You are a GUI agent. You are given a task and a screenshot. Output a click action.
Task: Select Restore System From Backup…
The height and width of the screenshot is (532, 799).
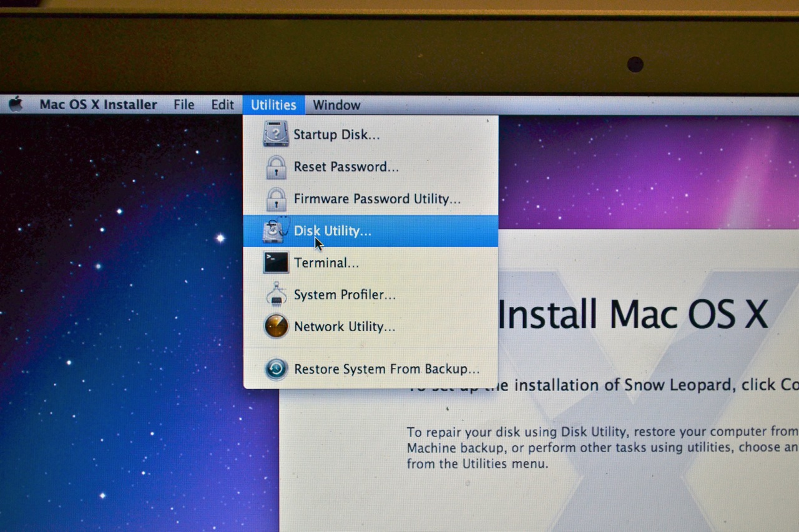[371, 369]
